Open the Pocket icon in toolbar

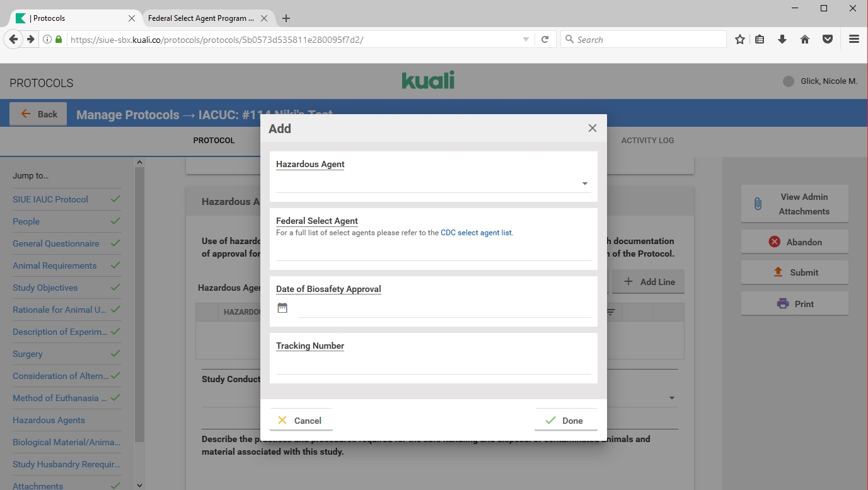point(828,39)
